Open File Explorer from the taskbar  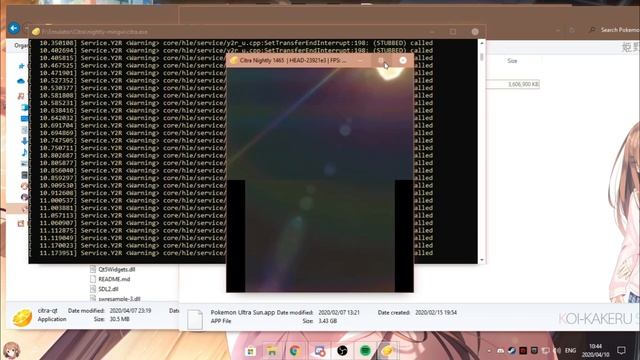[272, 351]
